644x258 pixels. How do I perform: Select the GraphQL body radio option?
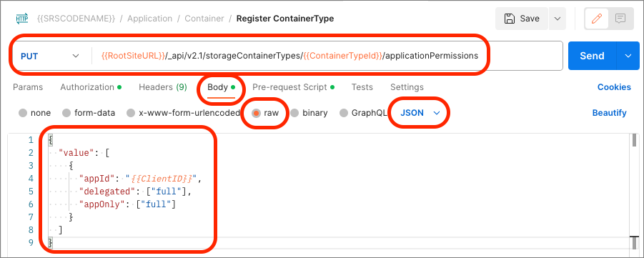pos(344,113)
